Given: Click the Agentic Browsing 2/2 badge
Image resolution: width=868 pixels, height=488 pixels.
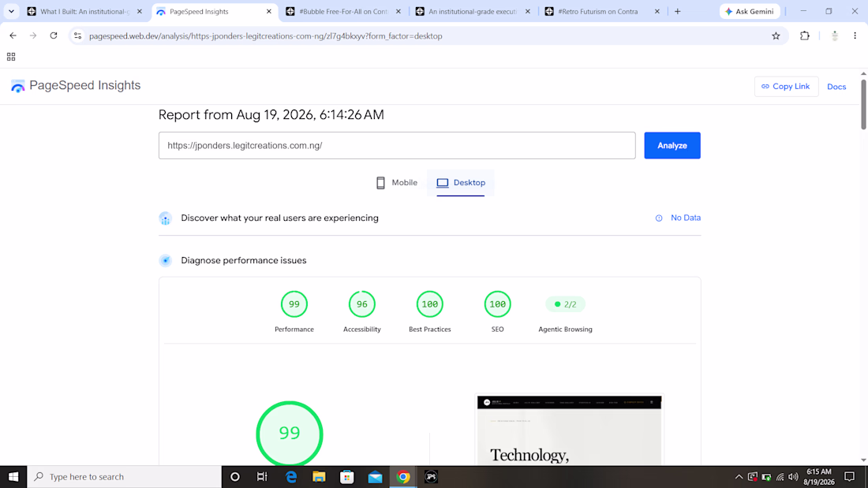Looking at the screenshot, I should (x=565, y=304).
